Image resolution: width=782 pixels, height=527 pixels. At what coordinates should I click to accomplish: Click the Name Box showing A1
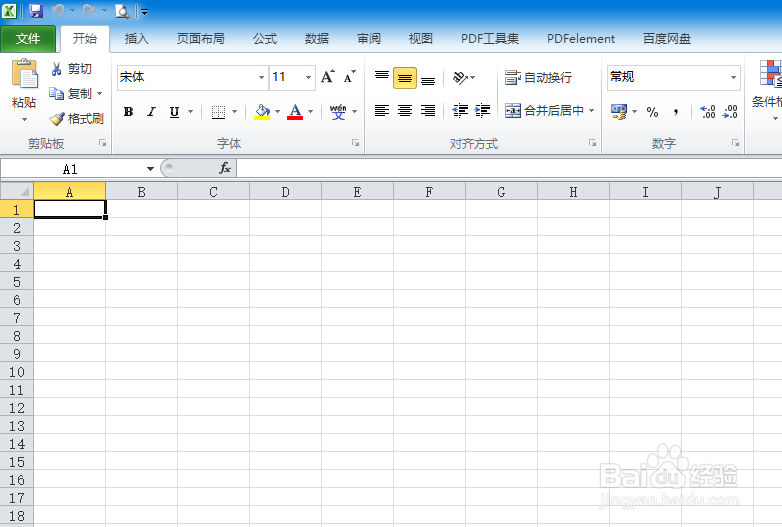[x=72, y=169]
